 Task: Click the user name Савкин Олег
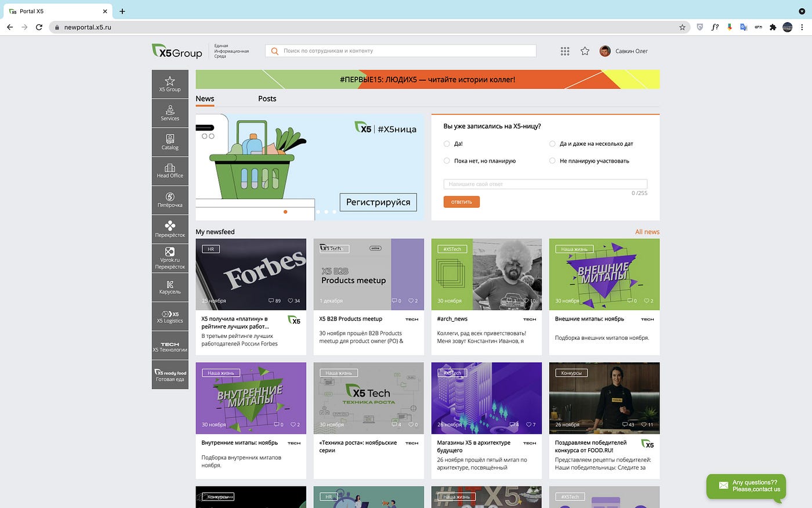[x=632, y=51]
